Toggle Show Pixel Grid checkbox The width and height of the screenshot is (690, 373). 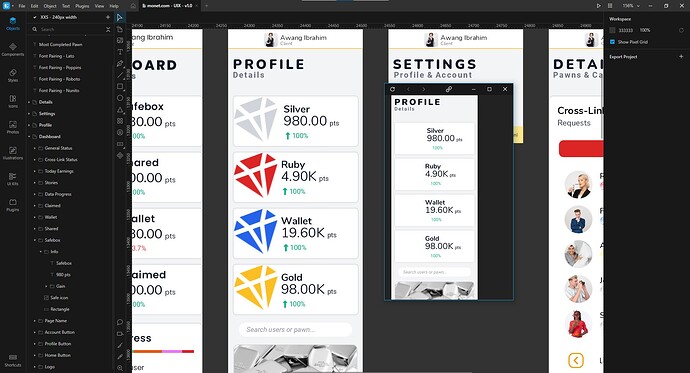(x=612, y=42)
